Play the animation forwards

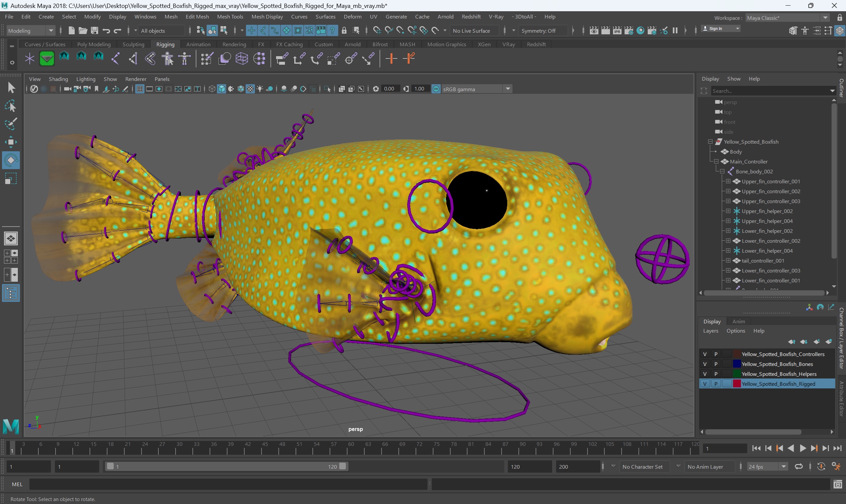802,448
